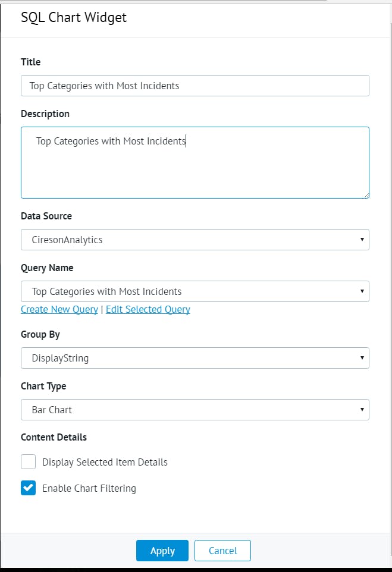Click the Description box resize handle

click(x=366, y=194)
